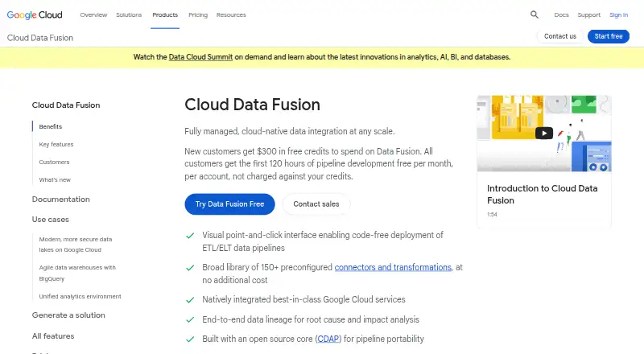Click the Contact sales button
Screen dimensions: 644x354
(x=316, y=204)
